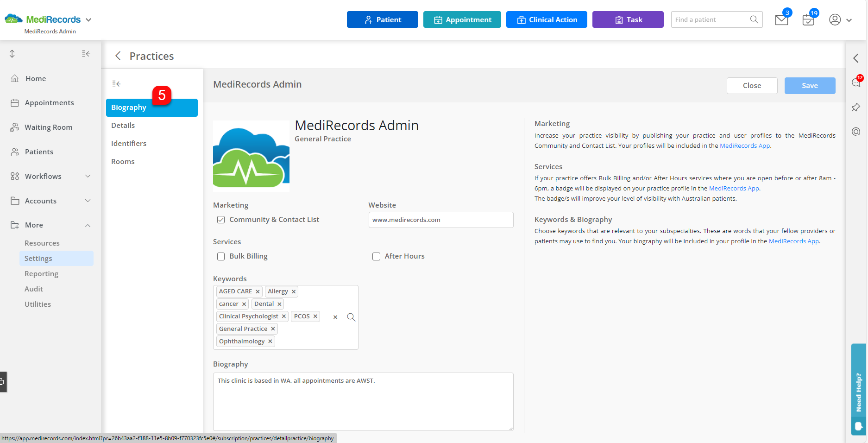The width and height of the screenshot is (868, 443).
Task: Open MediRecords App link under Services help
Action: pyautogui.click(x=734, y=189)
